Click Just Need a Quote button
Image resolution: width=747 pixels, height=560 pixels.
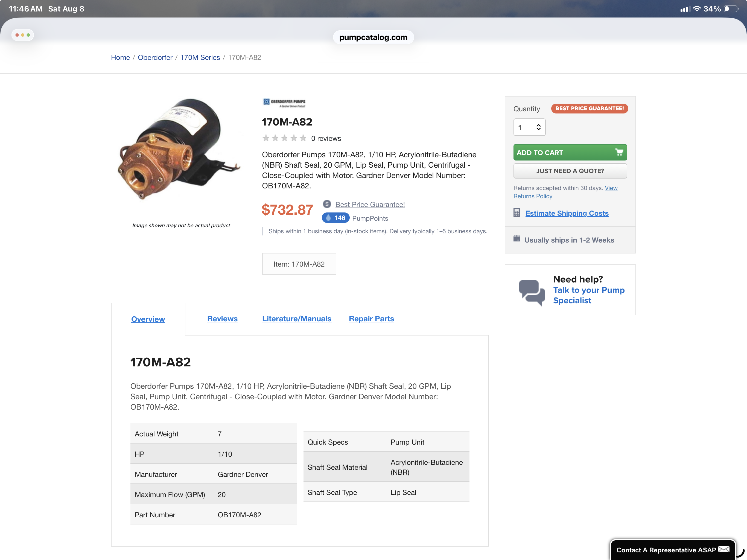click(570, 171)
